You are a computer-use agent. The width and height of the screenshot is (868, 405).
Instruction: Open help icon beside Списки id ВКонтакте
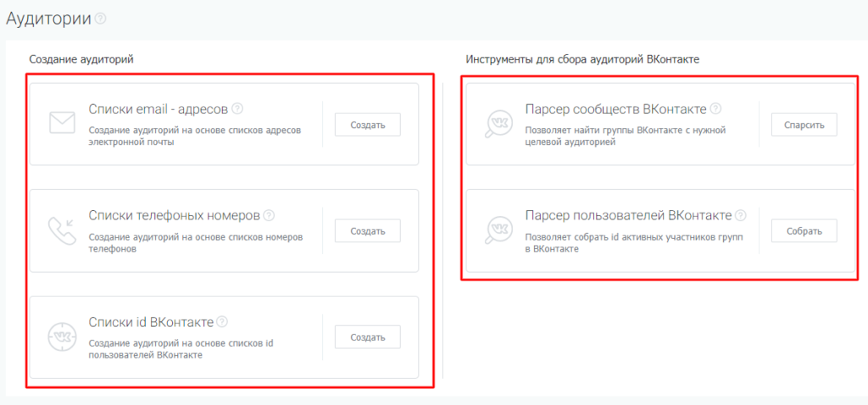[222, 322]
